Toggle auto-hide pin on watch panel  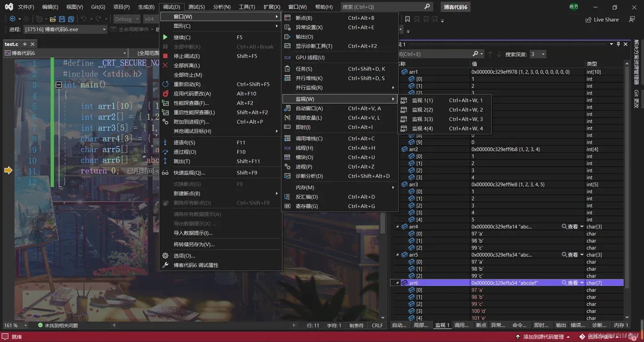point(618,44)
